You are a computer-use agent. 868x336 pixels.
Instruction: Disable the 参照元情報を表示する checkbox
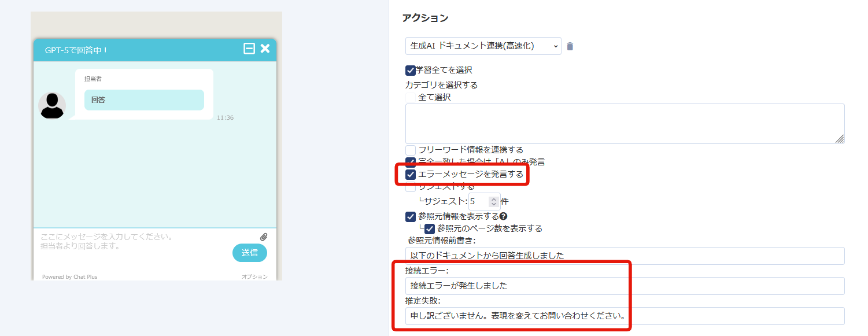point(411,217)
